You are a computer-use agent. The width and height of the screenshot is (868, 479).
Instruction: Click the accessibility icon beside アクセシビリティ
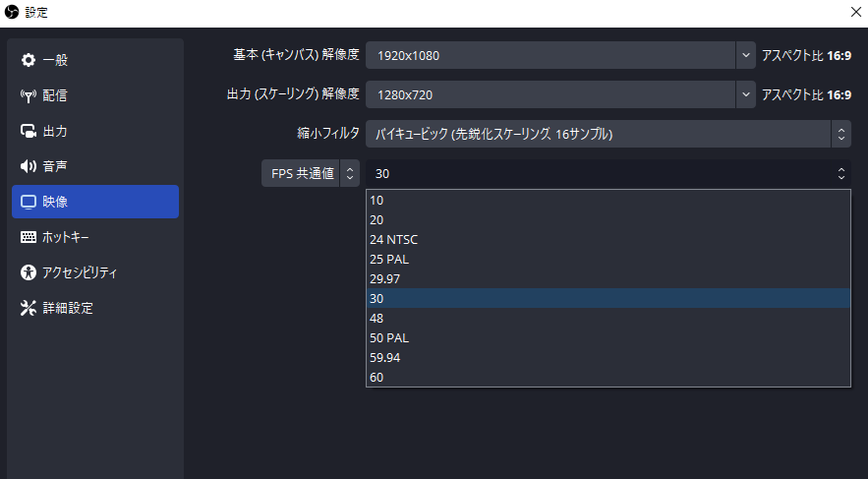29,272
